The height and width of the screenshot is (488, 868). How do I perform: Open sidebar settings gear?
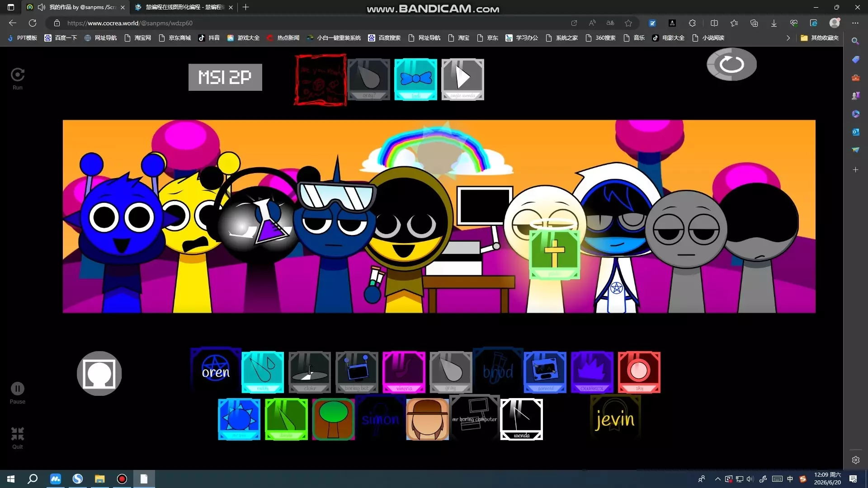855,460
